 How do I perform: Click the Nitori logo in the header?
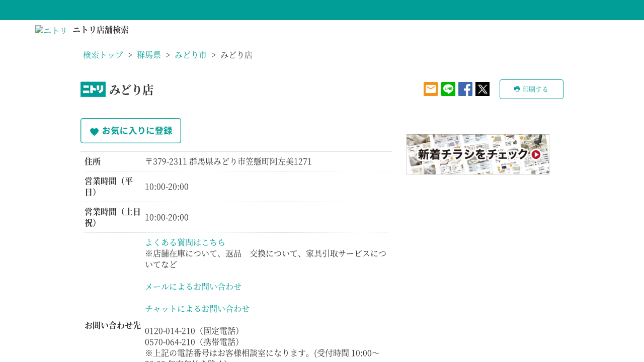pyautogui.click(x=51, y=30)
